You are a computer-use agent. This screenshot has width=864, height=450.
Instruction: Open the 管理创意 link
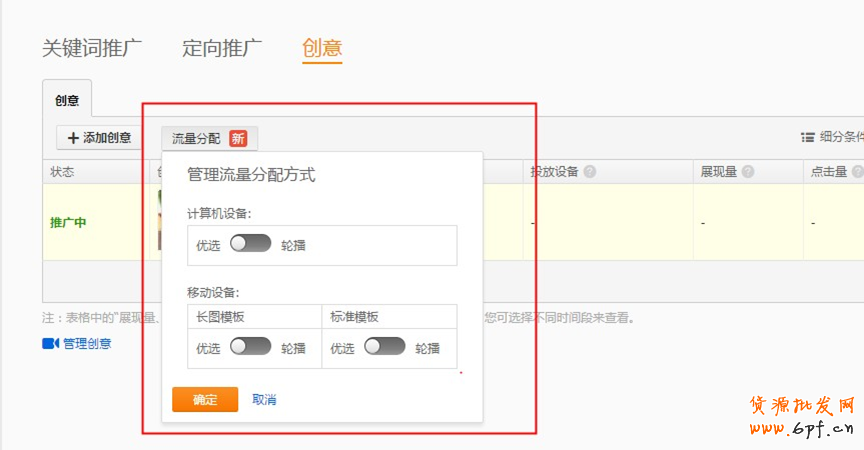(x=87, y=343)
